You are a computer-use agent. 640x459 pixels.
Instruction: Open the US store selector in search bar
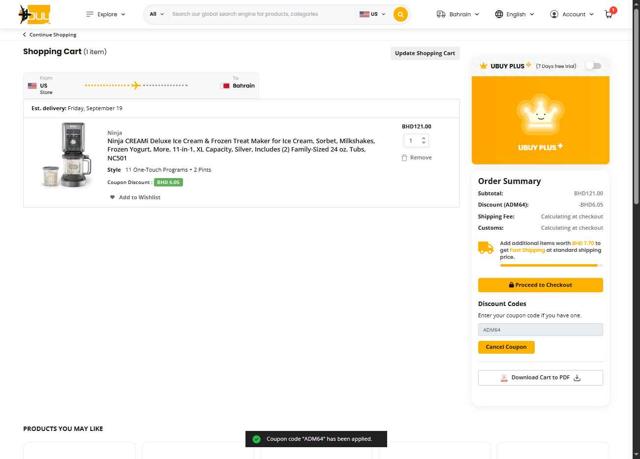click(372, 14)
